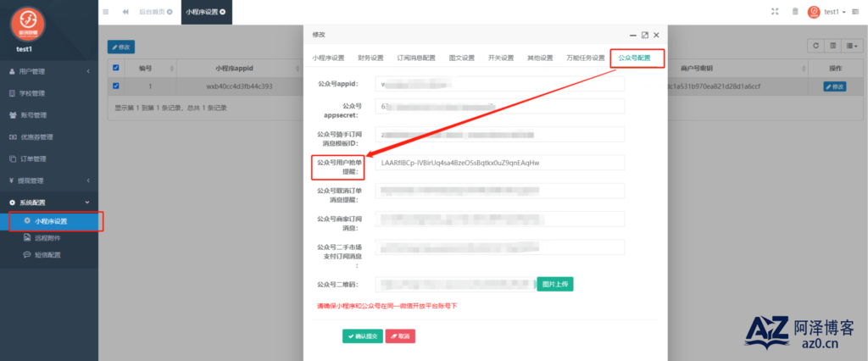
Task: Click the 公众号appsecret input field
Action: (x=499, y=106)
